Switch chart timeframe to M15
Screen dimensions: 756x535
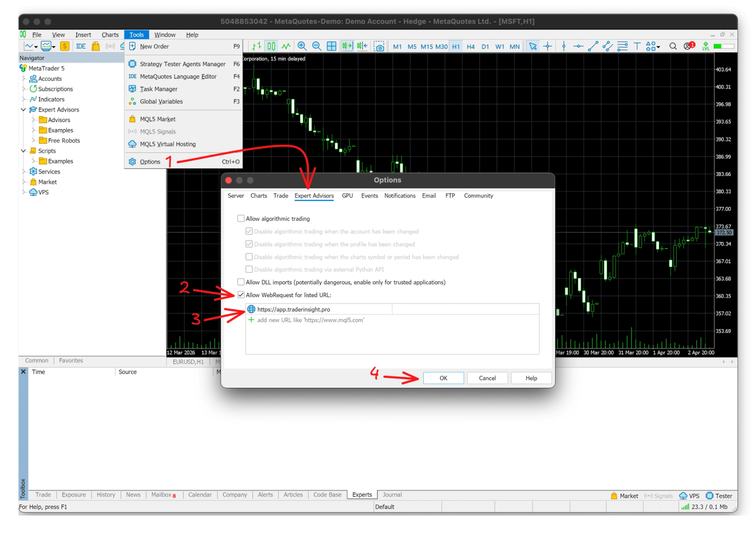tap(427, 47)
